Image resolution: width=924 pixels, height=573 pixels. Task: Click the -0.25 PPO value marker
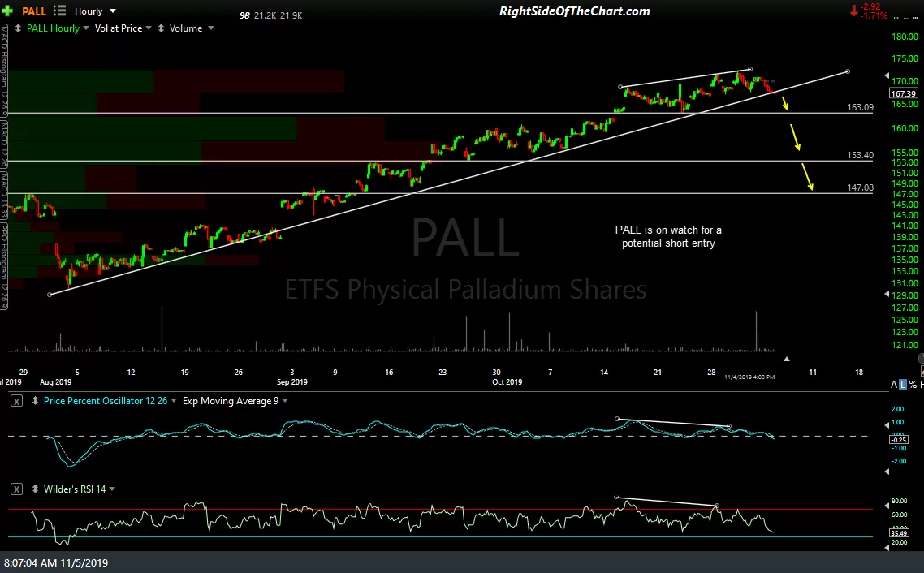(x=899, y=439)
